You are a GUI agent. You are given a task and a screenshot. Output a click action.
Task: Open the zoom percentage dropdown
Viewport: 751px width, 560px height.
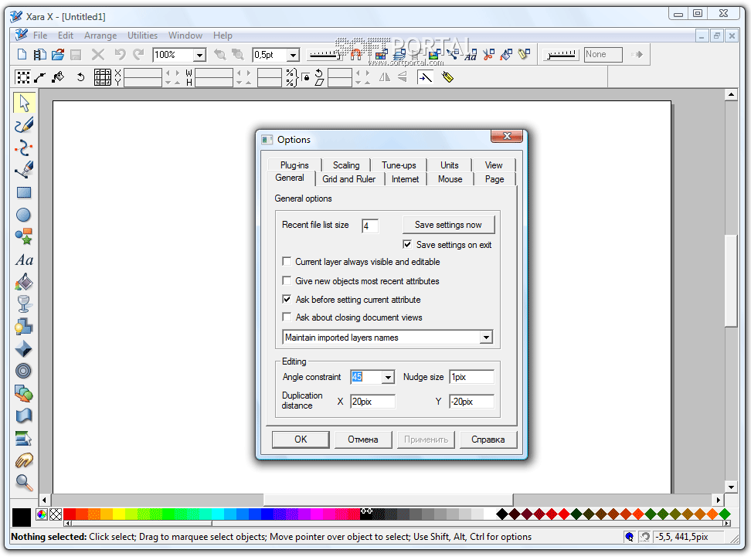(x=199, y=55)
